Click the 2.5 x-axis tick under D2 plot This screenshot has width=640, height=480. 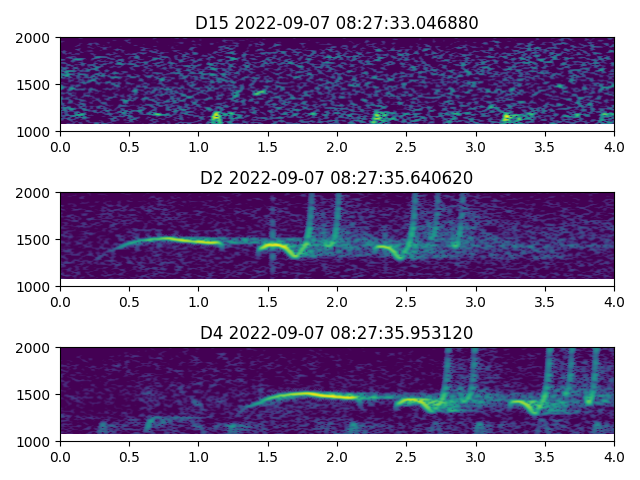tap(407, 301)
